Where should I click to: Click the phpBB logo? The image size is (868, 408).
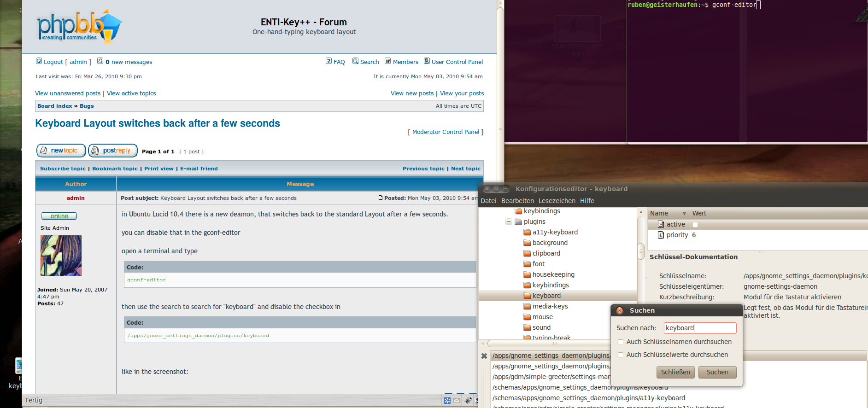point(79,27)
